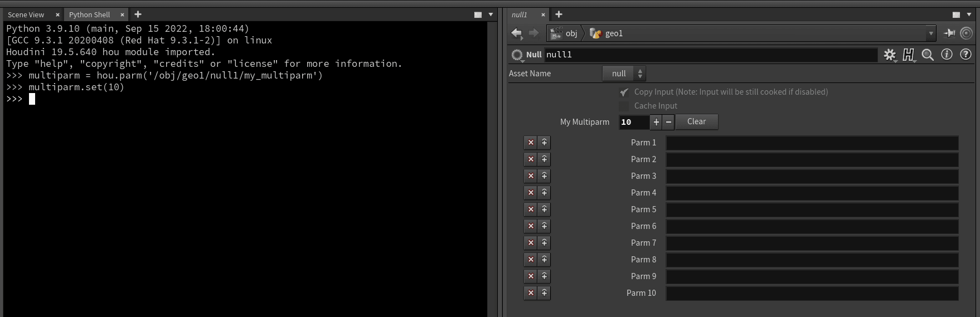Expand the network path history dropdown
Screen dimensions: 980x317
(930, 33)
